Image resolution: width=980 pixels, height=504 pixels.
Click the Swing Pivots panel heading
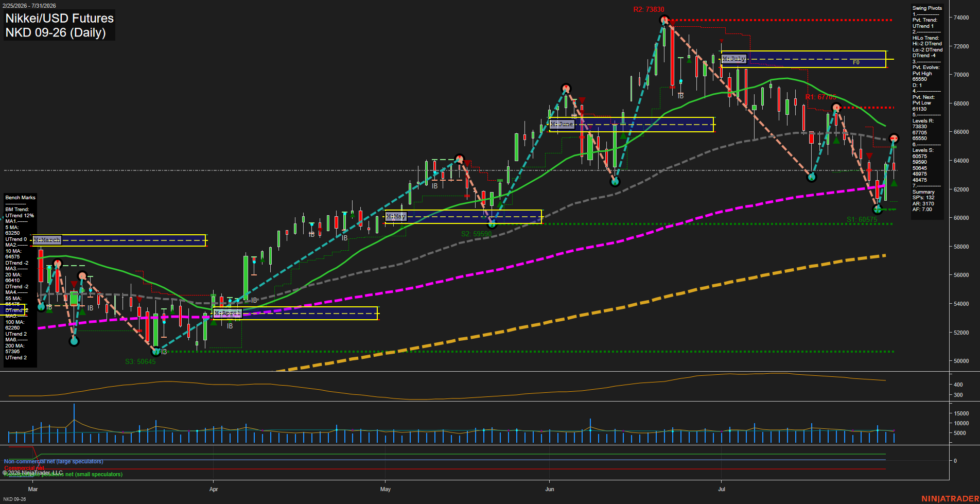click(x=927, y=8)
